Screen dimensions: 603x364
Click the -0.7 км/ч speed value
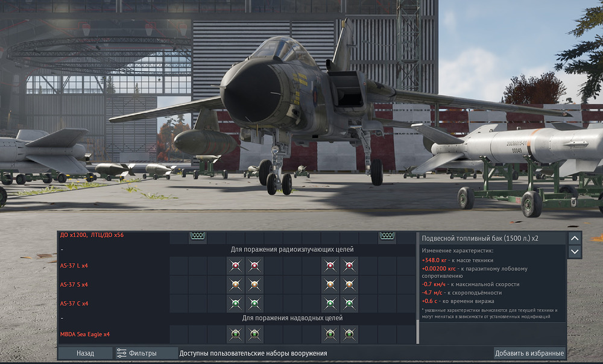434,284
